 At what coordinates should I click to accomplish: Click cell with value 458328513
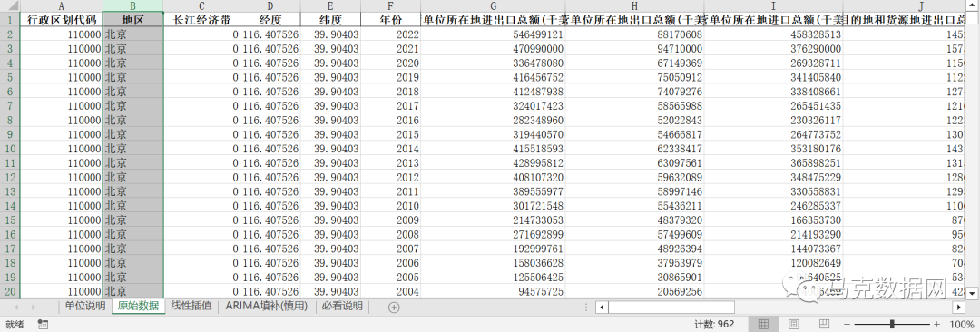[773, 34]
